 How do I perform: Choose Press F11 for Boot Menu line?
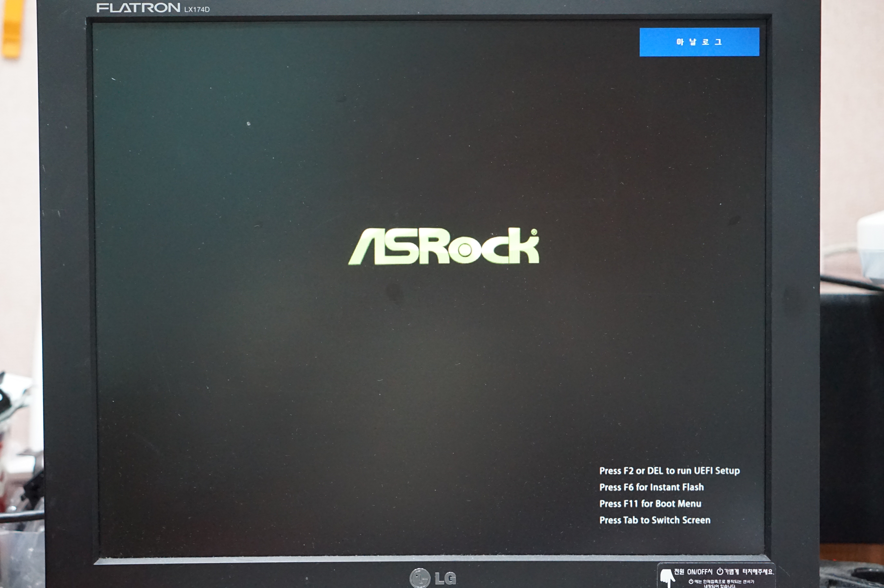650,504
